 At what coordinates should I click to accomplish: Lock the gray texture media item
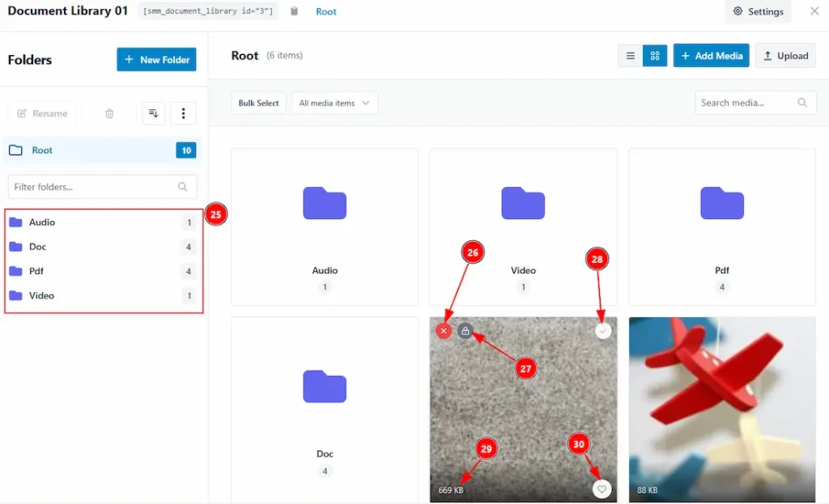tap(464, 330)
